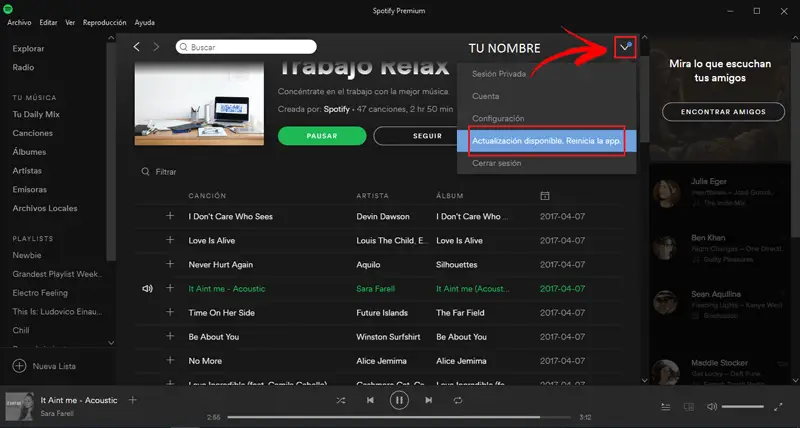Add No More with its plus icon
The height and width of the screenshot is (428, 800).
point(170,360)
